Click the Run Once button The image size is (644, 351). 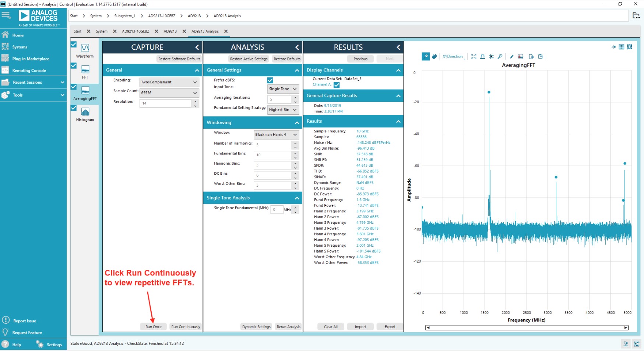153,326
